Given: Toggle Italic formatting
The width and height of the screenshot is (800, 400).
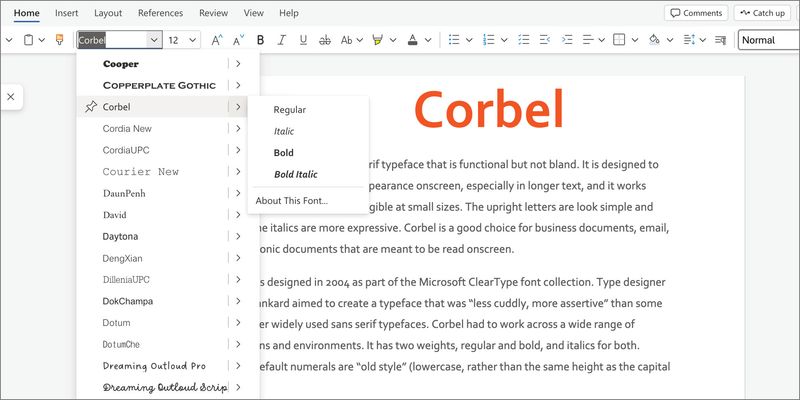Looking at the screenshot, I should click(281, 40).
